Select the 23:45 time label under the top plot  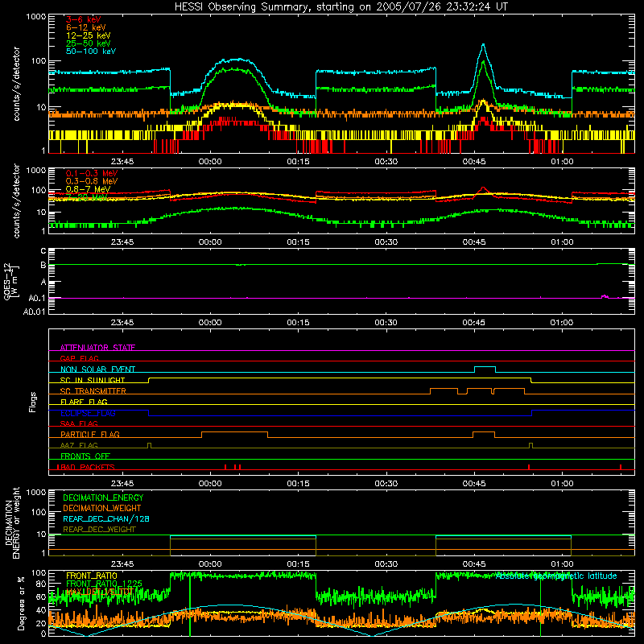tap(122, 162)
